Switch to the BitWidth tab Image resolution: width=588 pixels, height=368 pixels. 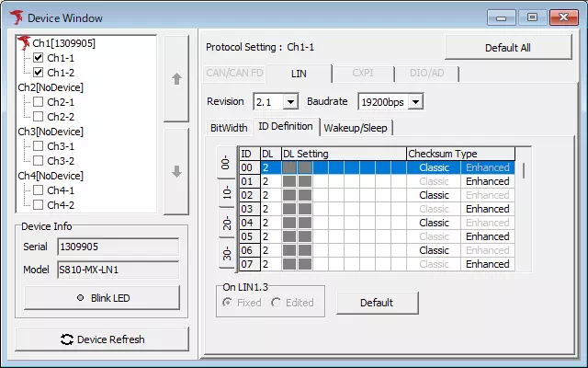pyautogui.click(x=228, y=128)
